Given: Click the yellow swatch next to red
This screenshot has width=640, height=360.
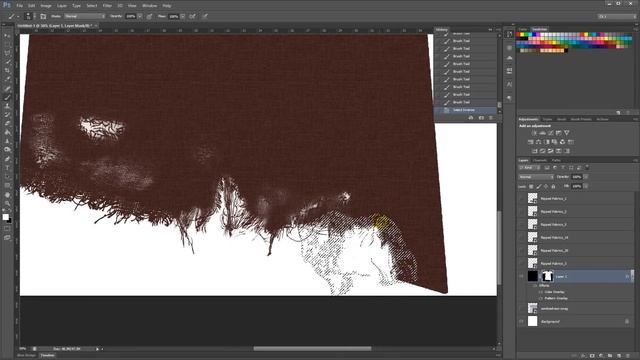Looking at the screenshot, I should click(x=522, y=35).
